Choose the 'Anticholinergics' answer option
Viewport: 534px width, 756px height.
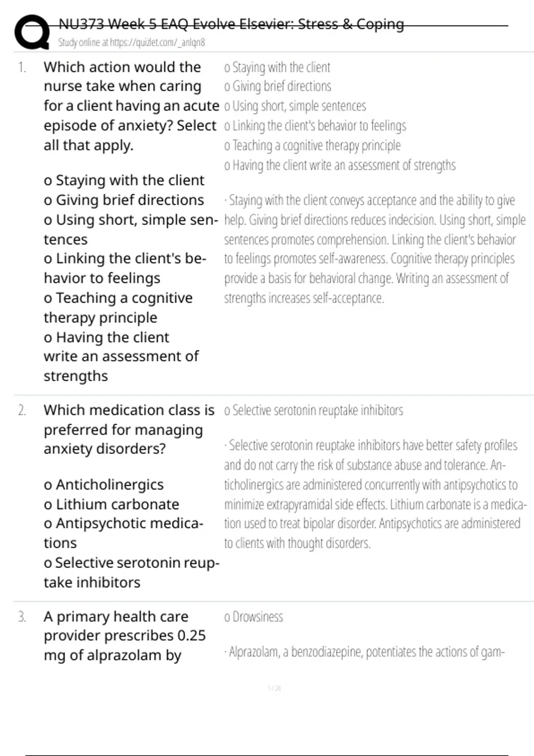(104, 485)
